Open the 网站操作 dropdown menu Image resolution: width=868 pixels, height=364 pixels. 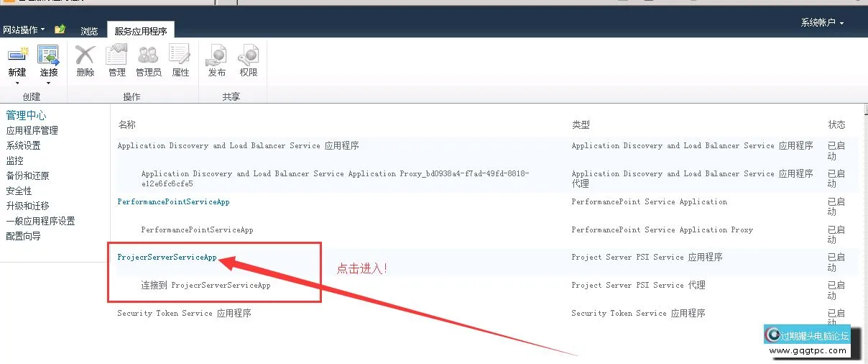click(23, 30)
